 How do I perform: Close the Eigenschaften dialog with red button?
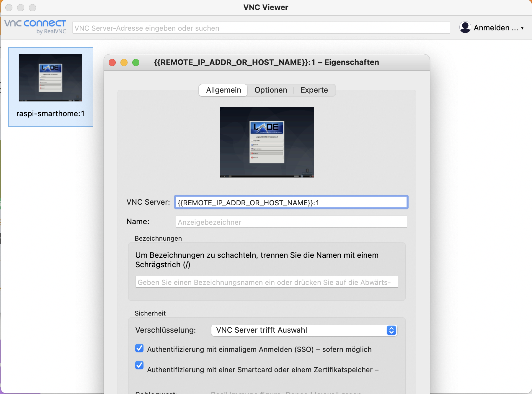point(112,63)
